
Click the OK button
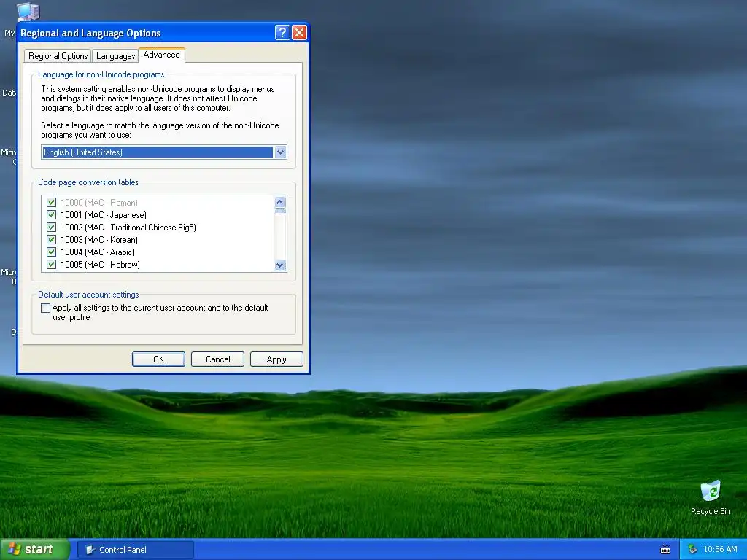(x=158, y=359)
